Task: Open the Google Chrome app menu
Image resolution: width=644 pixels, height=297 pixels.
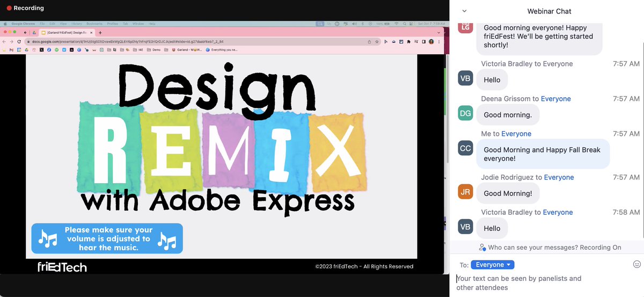Action: pyautogui.click(x=23, y=24)
